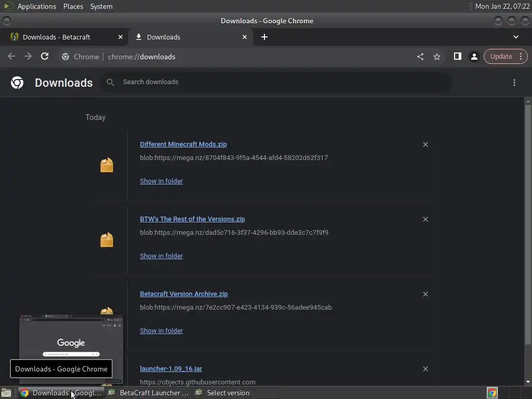Image resolution: width=532 pixels, height=399 pixels.
Task: Go forward using the browser forward arrow
Action: pos(28,56)
